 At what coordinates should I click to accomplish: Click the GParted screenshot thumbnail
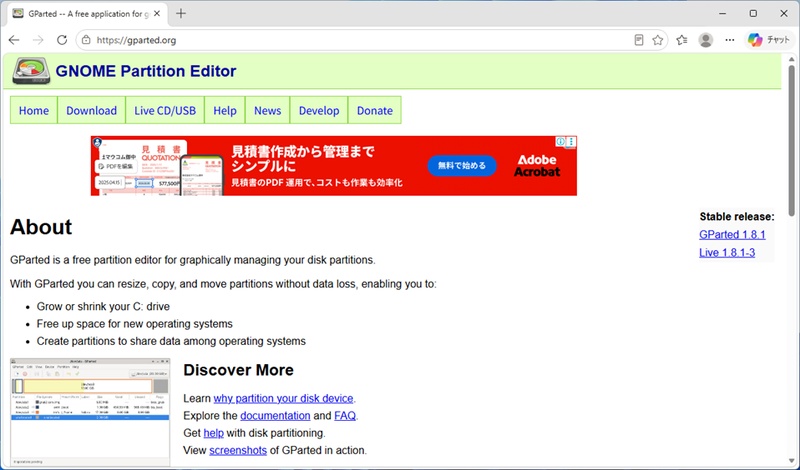tap(90, 412)
